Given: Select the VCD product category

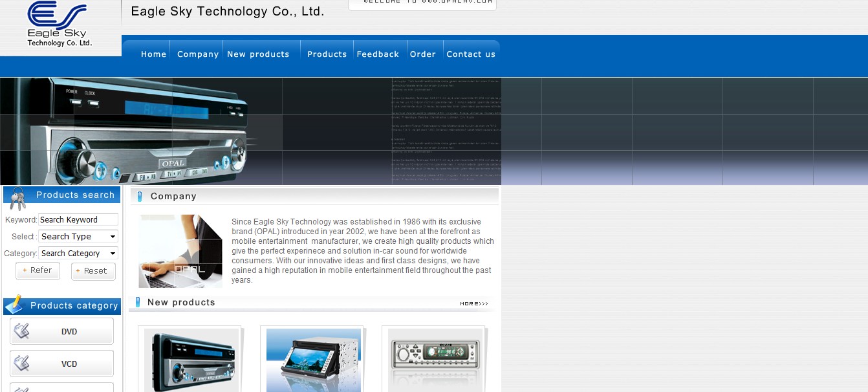Looking at the screenshot, I should [x=61, y=364].
